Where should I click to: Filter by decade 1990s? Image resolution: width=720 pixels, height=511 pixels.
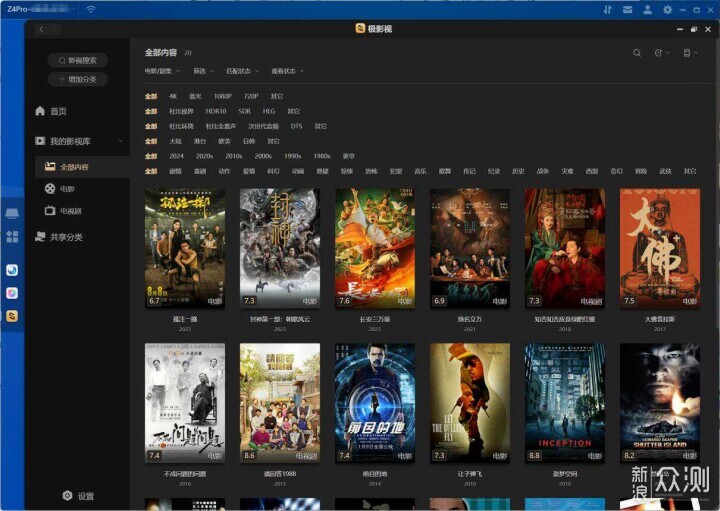(292, 156)
